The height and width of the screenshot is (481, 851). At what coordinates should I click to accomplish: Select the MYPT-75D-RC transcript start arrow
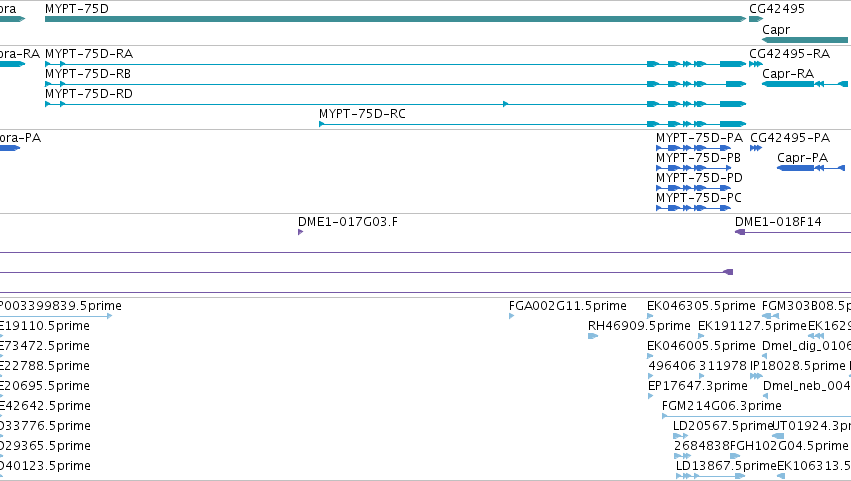click(x=322, y=124)
